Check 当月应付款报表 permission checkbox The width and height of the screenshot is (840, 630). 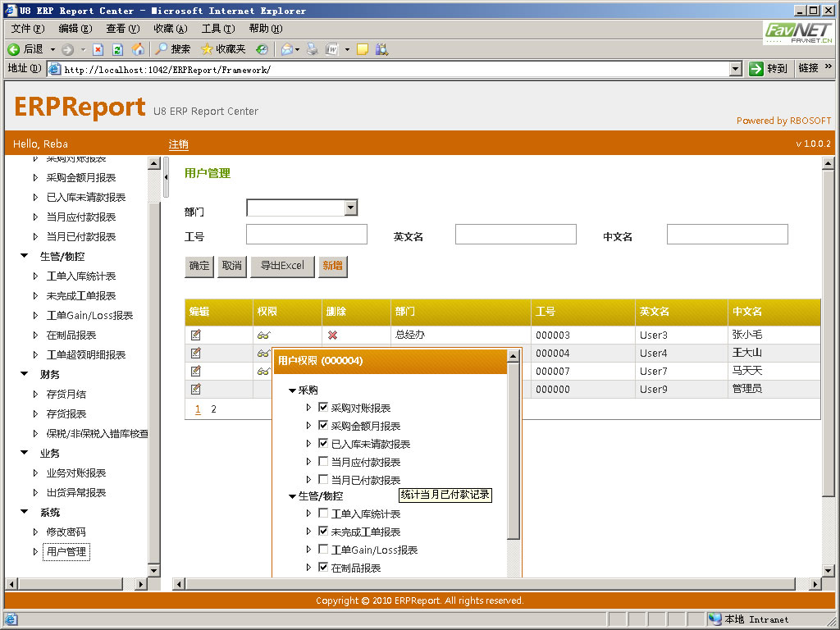point(323,461)
